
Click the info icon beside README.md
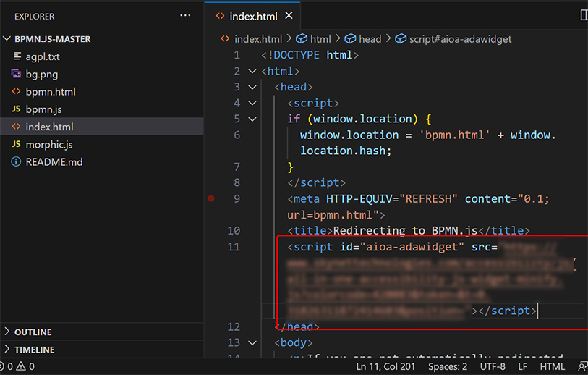16,161
